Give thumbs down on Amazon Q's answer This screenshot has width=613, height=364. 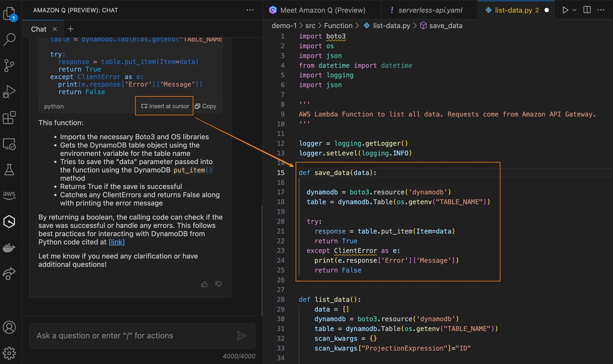click(x=218, y=284)
